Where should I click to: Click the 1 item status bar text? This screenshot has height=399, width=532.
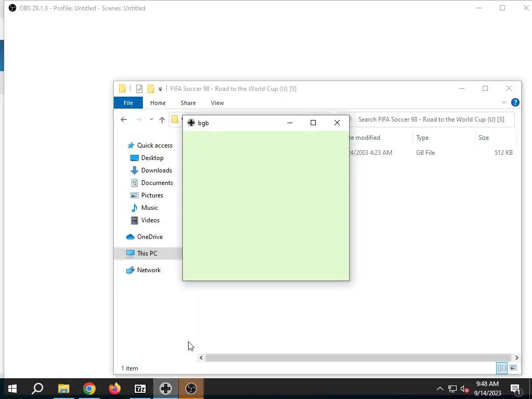pyautogui.click(x=129, y=368)
